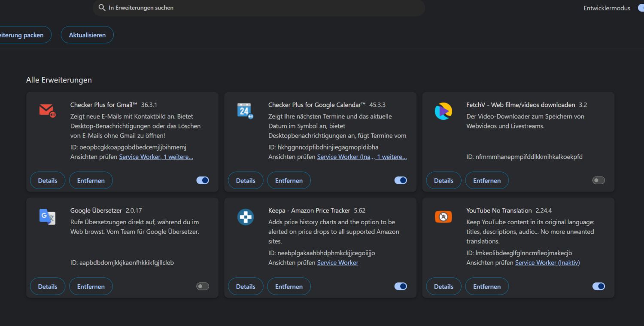Click Entfernen on the FetchV card
Viewport: 644px width, 326px height.
click(x=487, y=180)
